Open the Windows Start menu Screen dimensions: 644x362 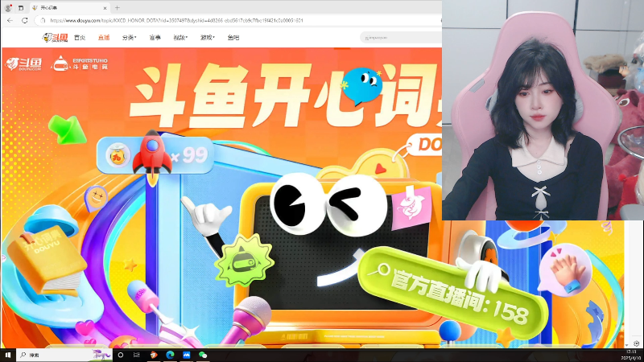point(8,355)
